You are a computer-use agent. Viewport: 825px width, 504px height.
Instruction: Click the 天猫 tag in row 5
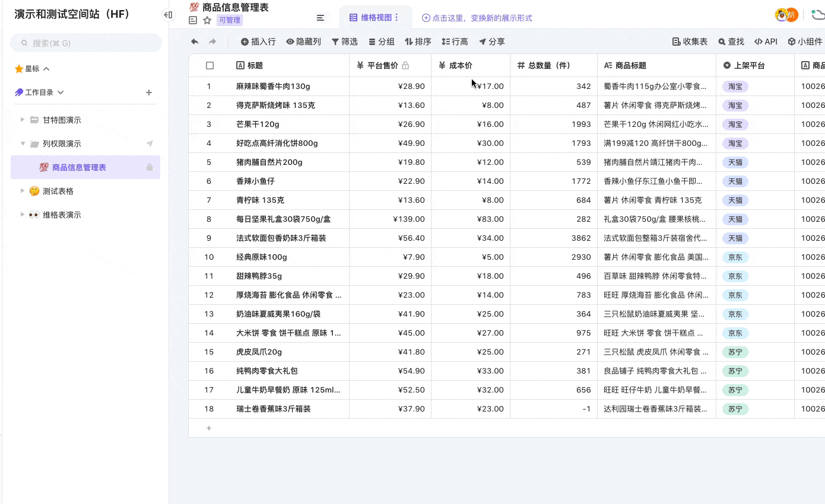pyautogui.click(x=735, y=162)
